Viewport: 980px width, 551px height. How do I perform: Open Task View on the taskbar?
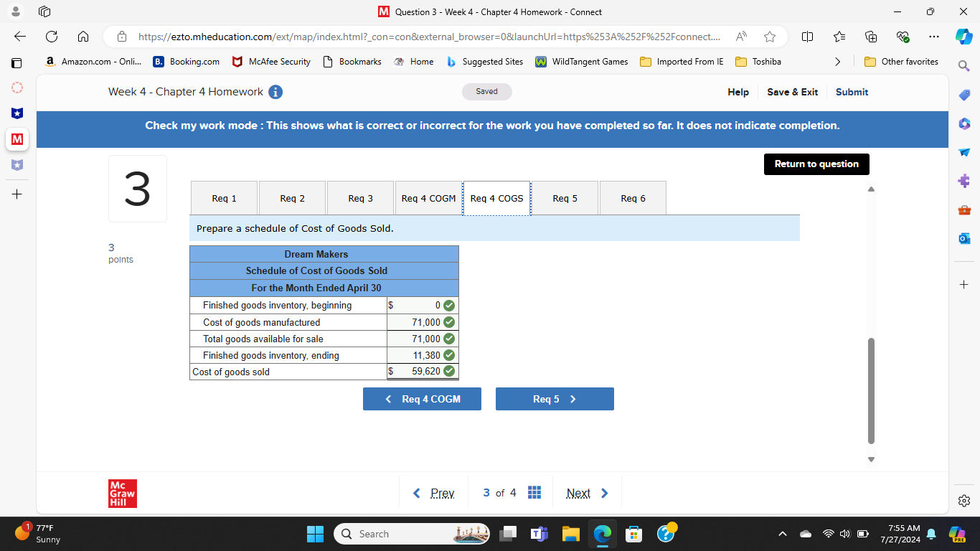(x=508, y=534)
